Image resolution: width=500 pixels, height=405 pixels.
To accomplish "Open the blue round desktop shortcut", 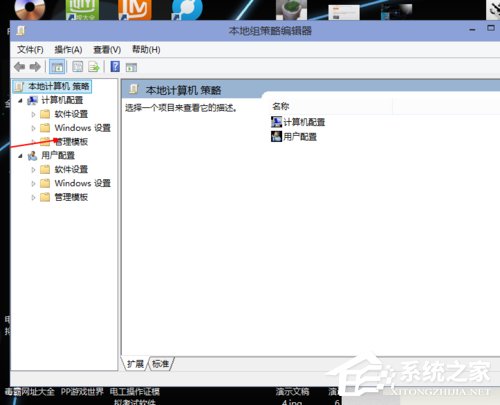I will click(x=187, y=10).
